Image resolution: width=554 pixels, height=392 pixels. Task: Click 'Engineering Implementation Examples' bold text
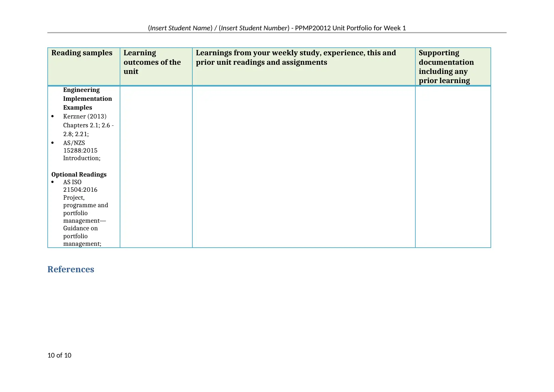[x=87, y=99]
